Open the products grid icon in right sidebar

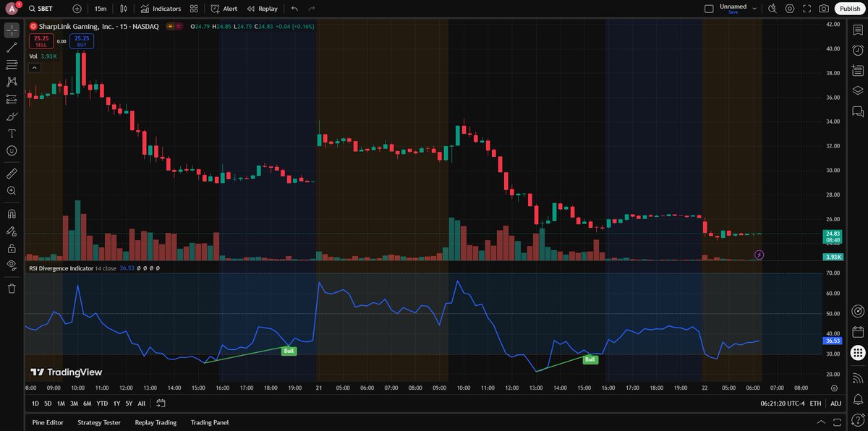click(x=858, y=353)
